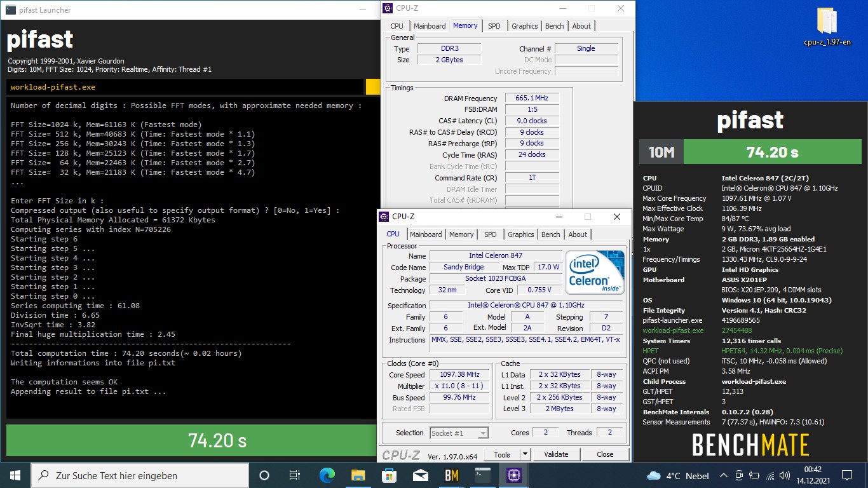Switch to the pifast console taskbar icon
Image resolution: width=868 pixels, height=488 pixels.
[x=482, y=475]
